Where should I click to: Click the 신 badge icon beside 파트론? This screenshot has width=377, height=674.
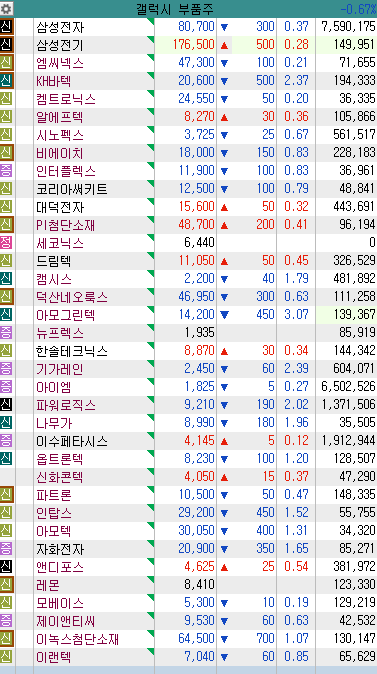(x=6, y=495)
